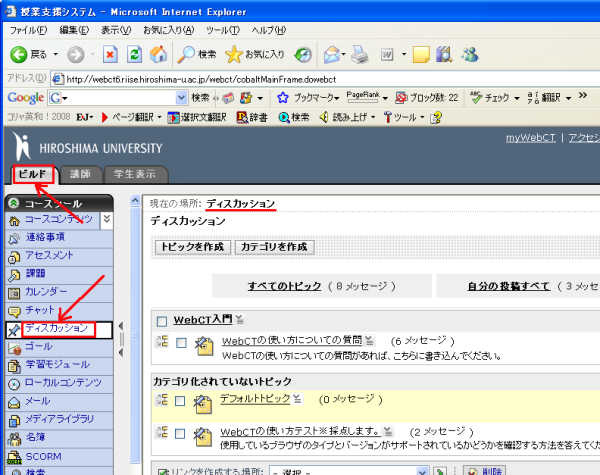Click the dictionary icon in translation bar
The image size is (600, 475).
242,117
